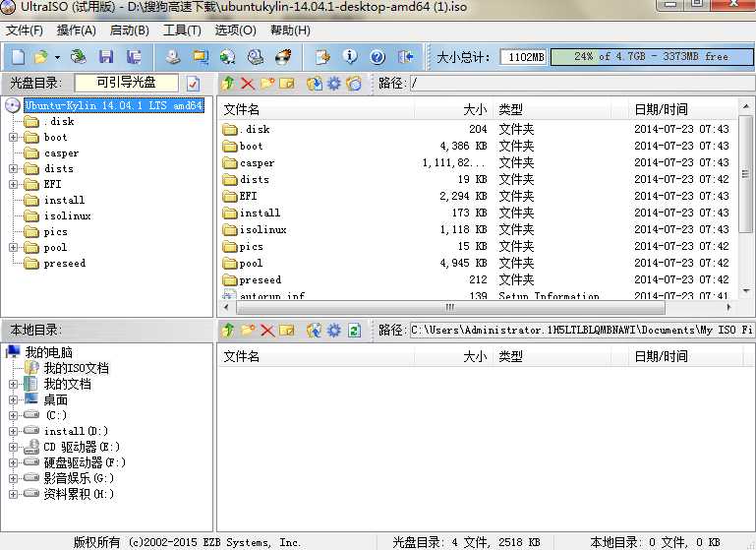Open the 启动(B) menu
Image resolution: width=756 pixels, height=550 pixels.
pos(129,31)
